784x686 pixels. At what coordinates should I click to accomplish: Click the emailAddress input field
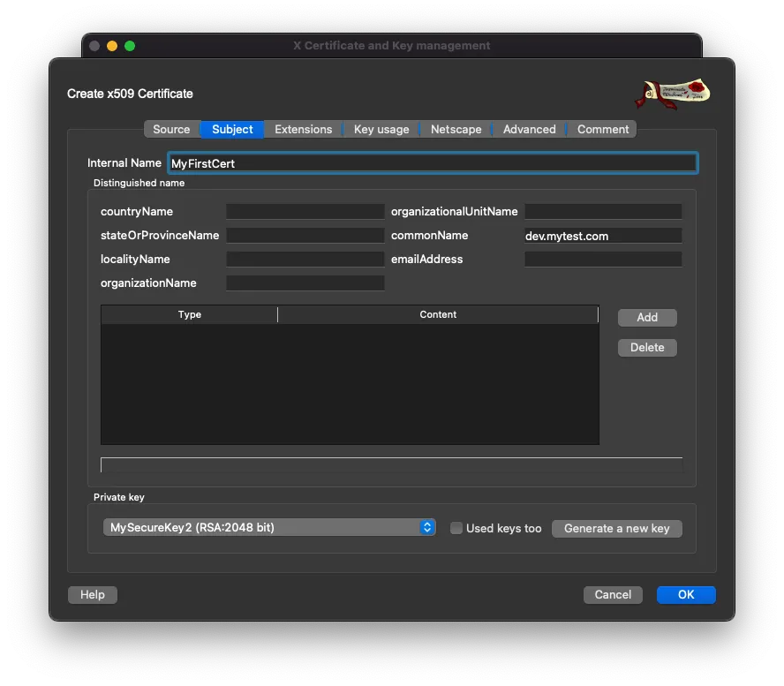coord(603,259)
